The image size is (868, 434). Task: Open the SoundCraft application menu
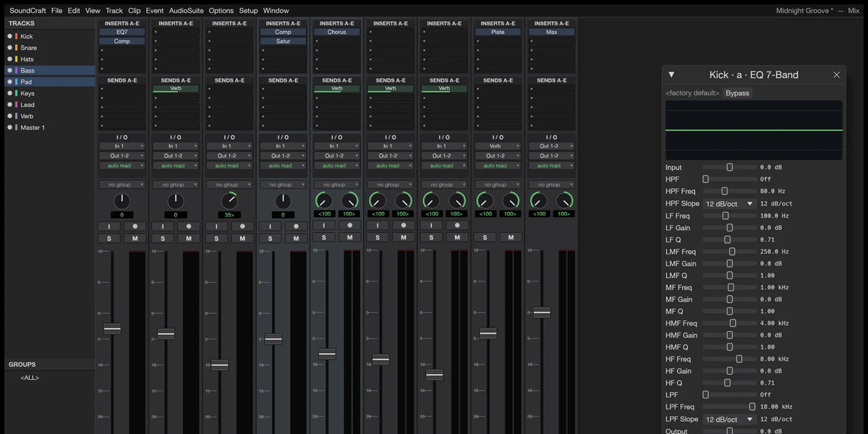click(x=27, y=11)
